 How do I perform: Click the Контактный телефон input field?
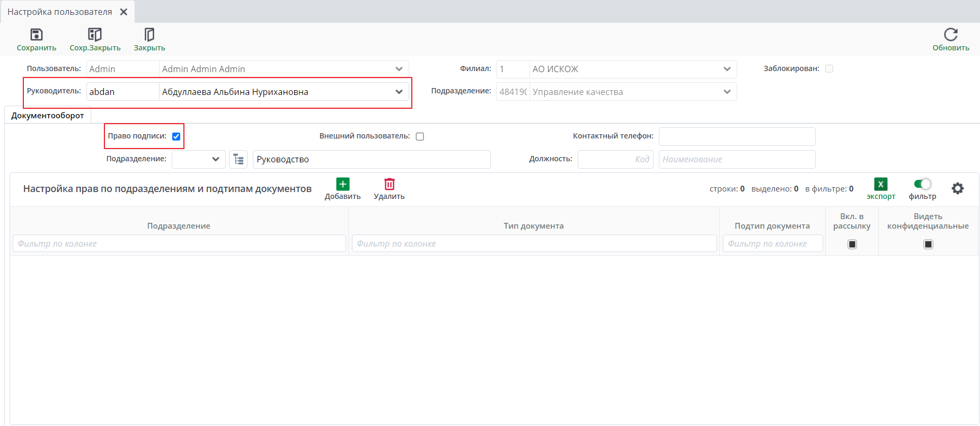click(737, 136)
